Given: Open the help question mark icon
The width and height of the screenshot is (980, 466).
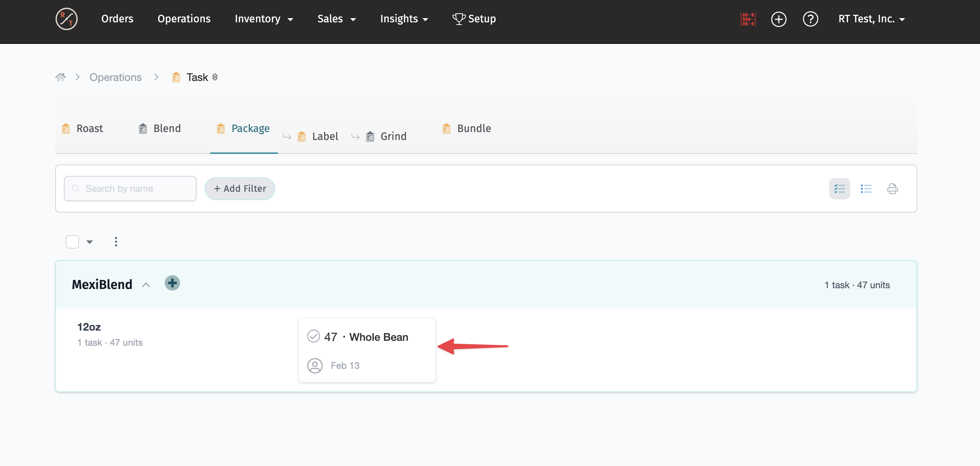Looking at the screenshot, I should point(810,19).
